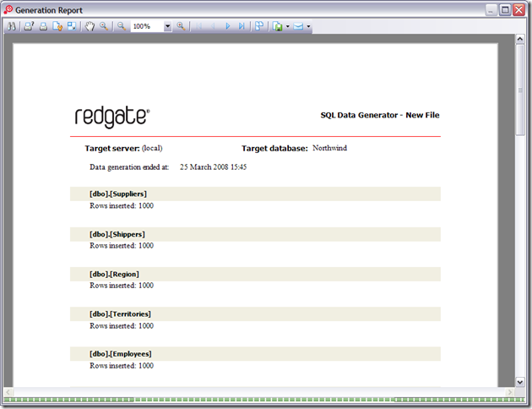Go to the last page
532x409 pixels.
click(x=242, y=26)
